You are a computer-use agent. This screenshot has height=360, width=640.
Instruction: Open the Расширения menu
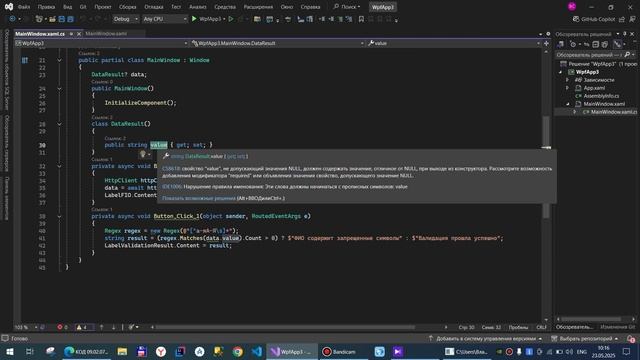pos(258,7)
